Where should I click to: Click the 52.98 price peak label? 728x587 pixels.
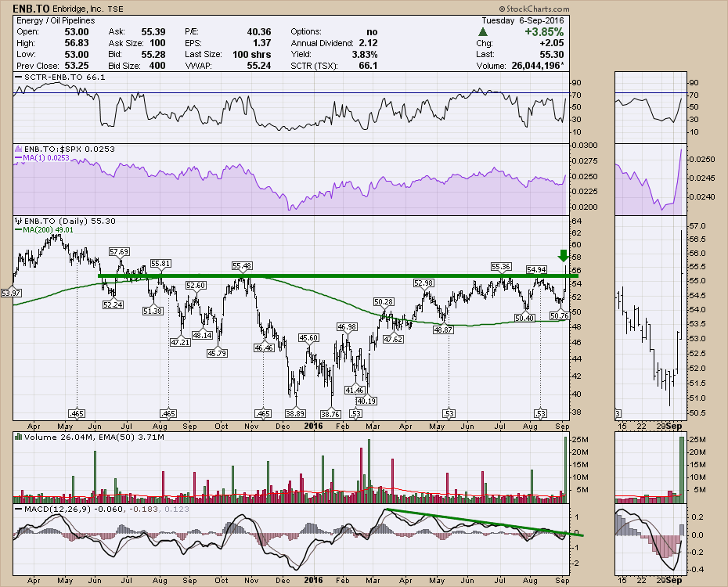[x=423, y=283]
